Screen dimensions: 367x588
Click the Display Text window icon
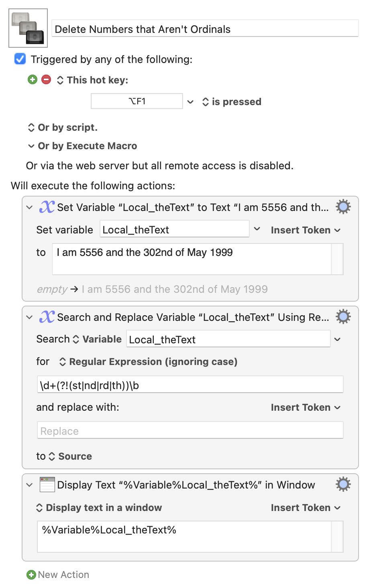point(47,485)
